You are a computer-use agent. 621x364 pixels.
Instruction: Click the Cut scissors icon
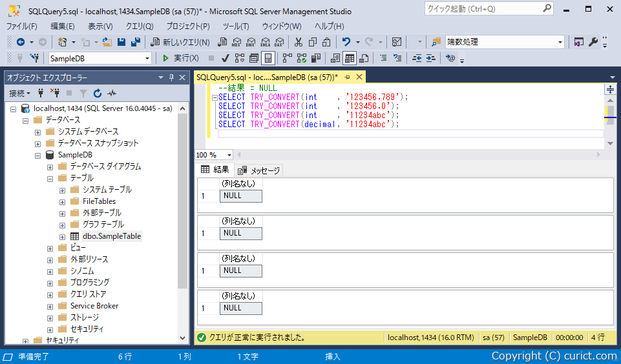pos(299,42)
